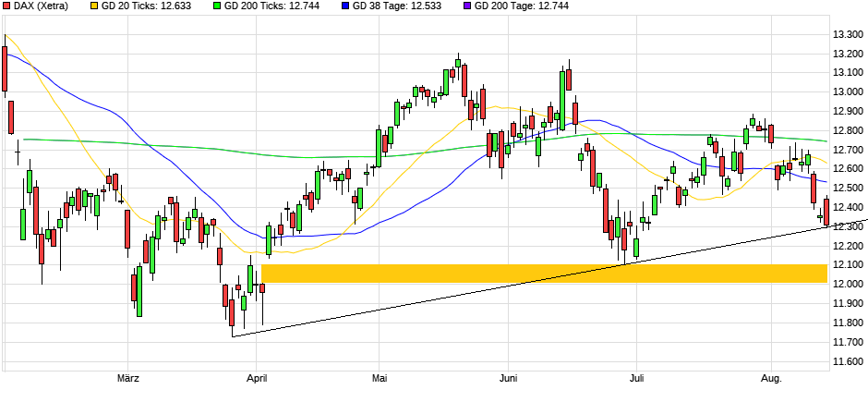Image resolution: width=868 pixels, height=402 pixels.
Task: Click the orange support zone rectangle
Action: [x=544, y=274]
